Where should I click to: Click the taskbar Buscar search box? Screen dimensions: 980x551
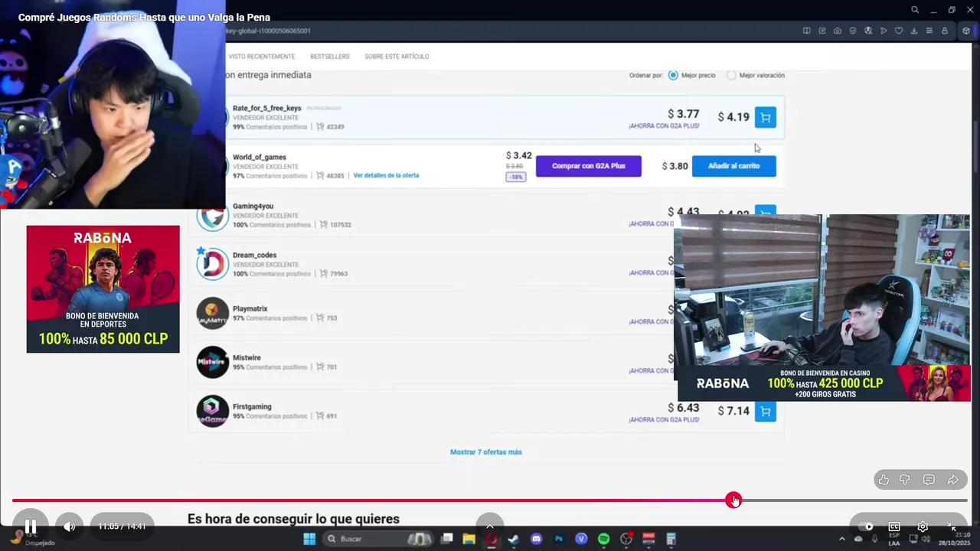click(378, 539)
